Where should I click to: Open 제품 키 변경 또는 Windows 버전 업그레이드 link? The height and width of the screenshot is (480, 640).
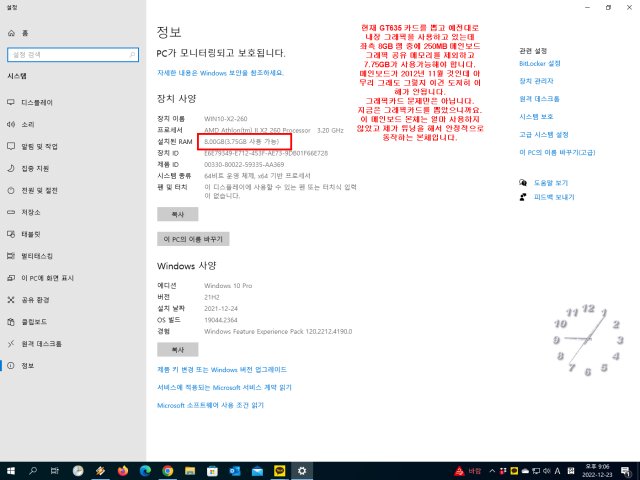pos(222,370)
